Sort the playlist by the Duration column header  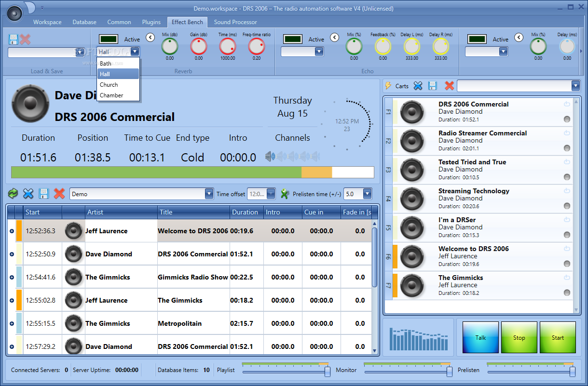pyautogui.click(x=246, y=212)
